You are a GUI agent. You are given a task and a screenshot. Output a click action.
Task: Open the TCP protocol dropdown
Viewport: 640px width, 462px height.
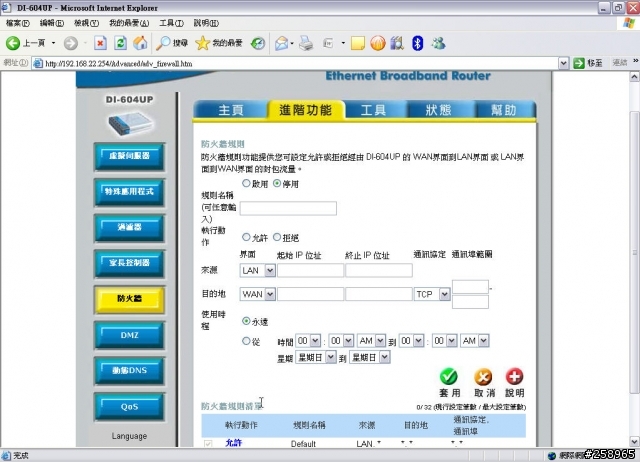click(x=432, y=294)
